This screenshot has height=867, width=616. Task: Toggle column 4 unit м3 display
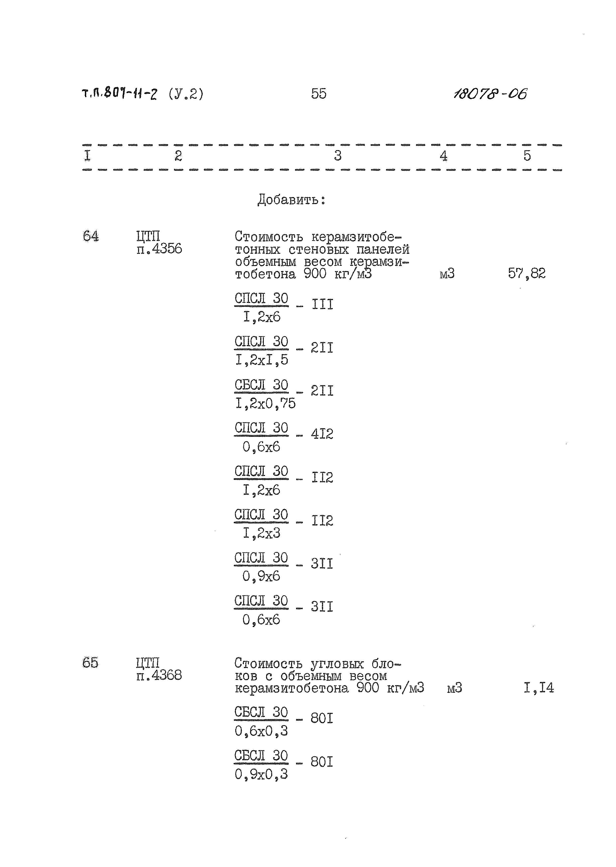[441, 275]
